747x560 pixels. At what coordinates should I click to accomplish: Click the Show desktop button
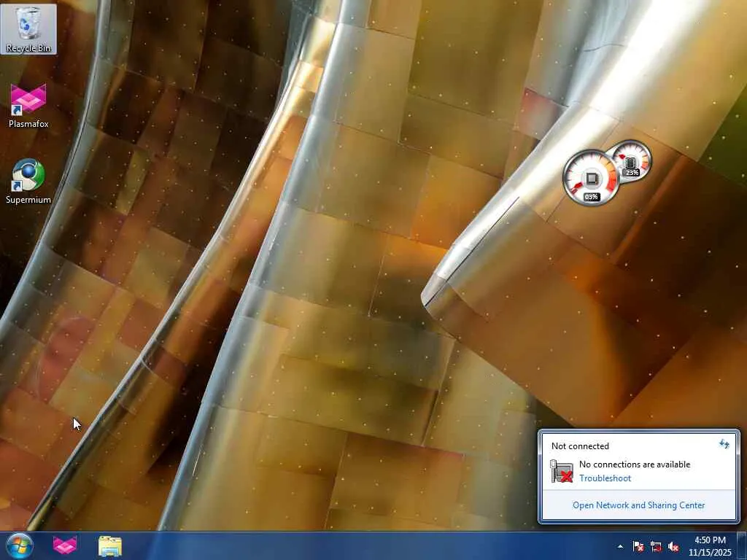[x=742, y=545]
